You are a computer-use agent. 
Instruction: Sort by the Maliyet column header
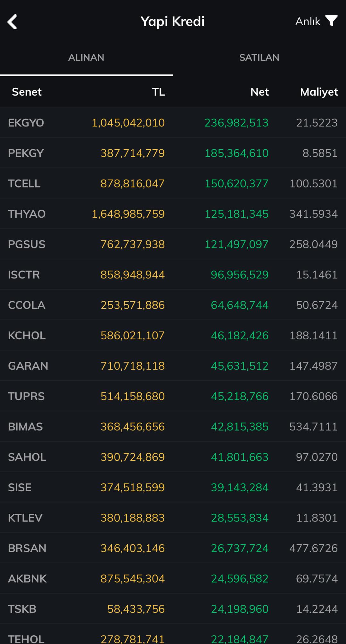[x=319, y=92]
